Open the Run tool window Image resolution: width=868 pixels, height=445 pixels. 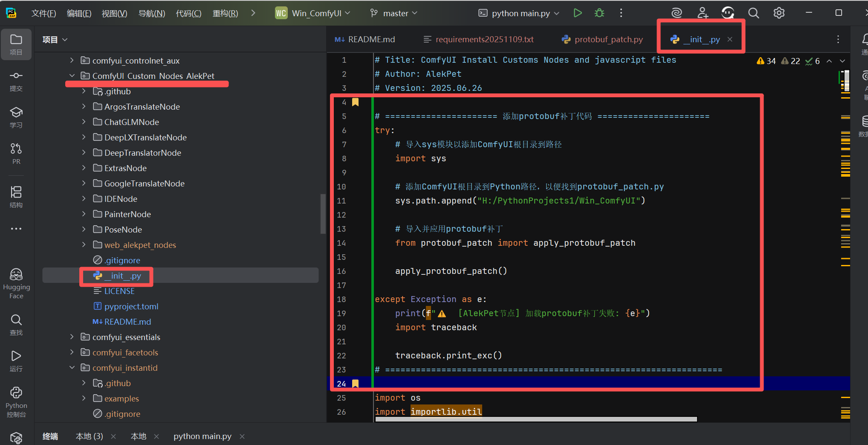16,361
